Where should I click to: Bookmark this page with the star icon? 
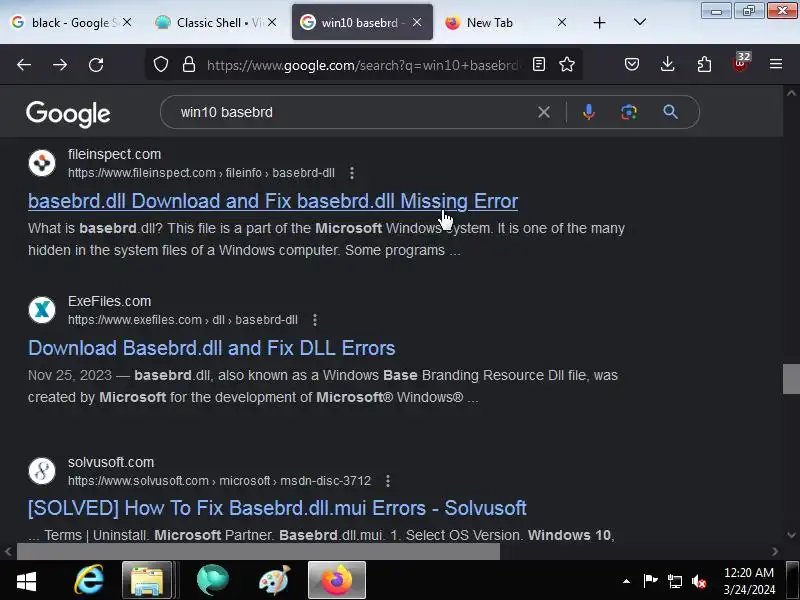click(567, 64)
